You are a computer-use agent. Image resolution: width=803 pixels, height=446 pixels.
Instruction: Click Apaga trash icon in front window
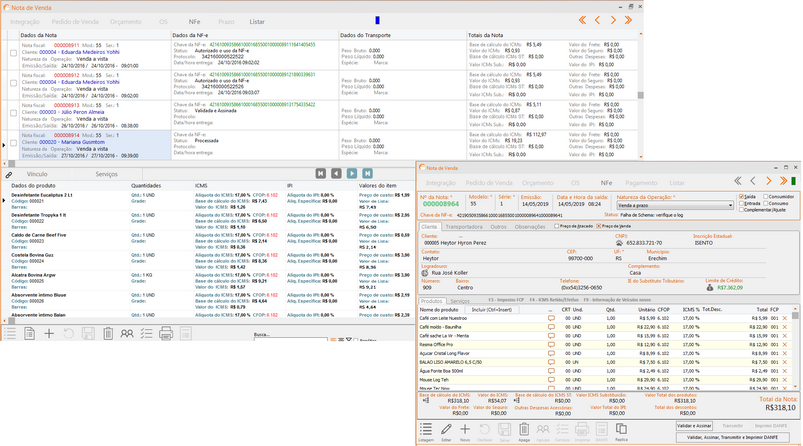pos(524,429)
